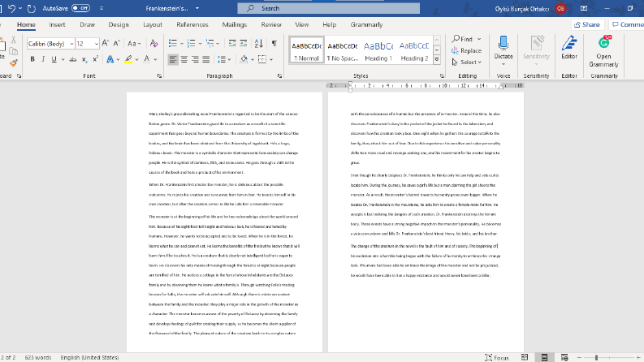Viewport: 644px width, 362px height.
Task: Align text right
Action: [x=195, y=59]
